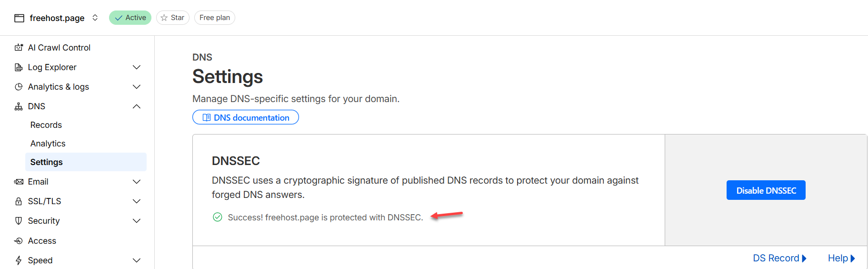Open the freehost.page domain switcher

coord(95,18)
